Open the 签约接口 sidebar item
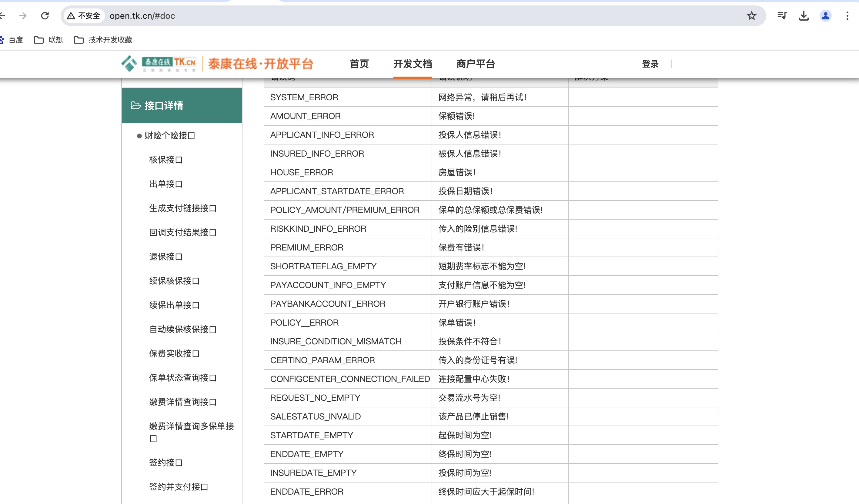 (166, 462)
